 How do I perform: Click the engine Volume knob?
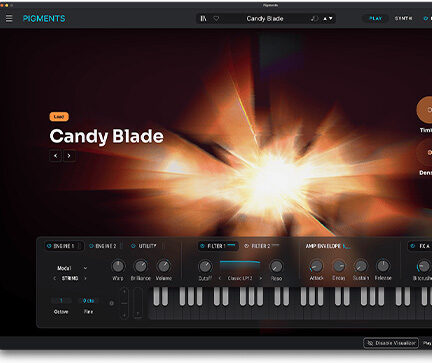pos(163,266)
